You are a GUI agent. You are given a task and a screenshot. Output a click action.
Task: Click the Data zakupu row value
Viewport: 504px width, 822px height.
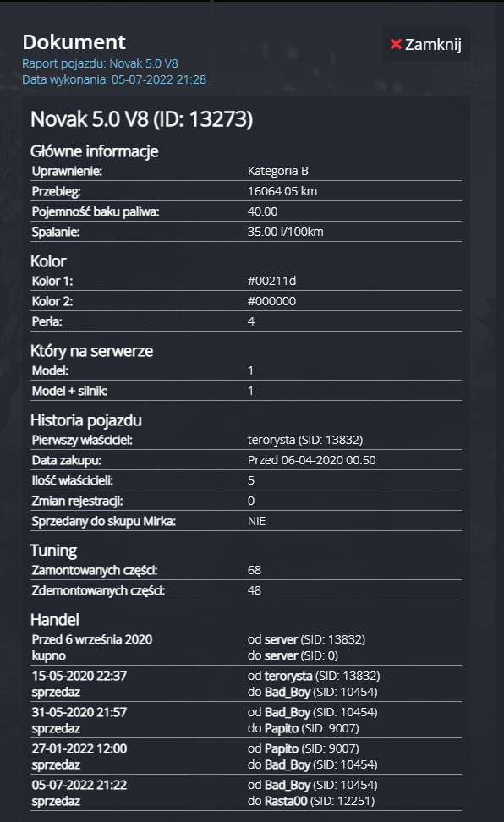pyautogui.click(x=311, y=460)
